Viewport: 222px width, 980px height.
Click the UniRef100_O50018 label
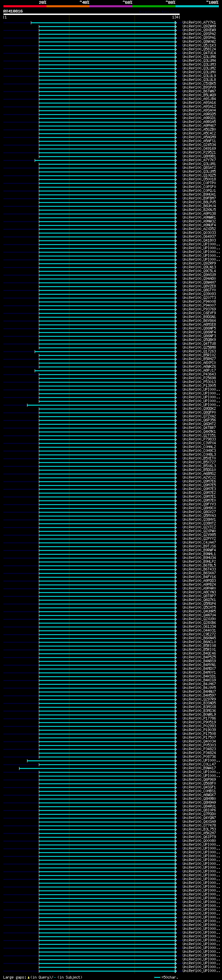tap(199, 179)
